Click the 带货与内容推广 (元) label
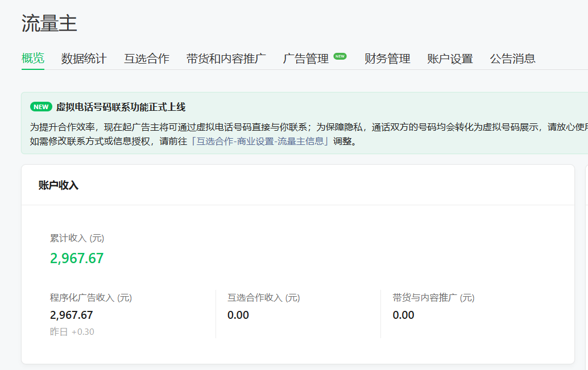 coord(433,298)
